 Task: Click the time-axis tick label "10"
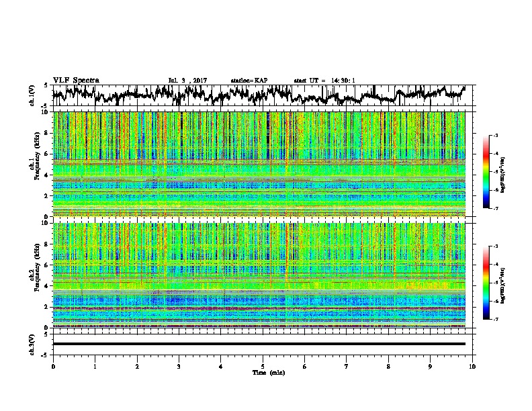pos(472,366)
